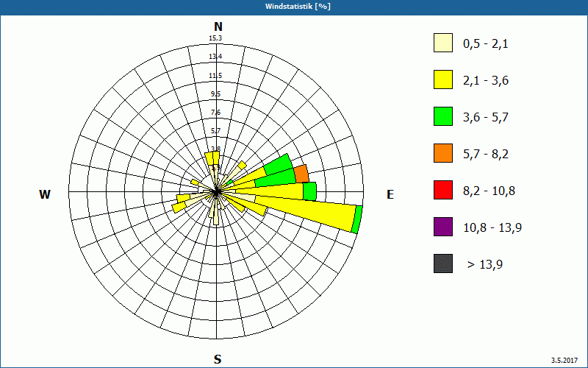588x368 pixels.
Task: Select the orange 5,7 - 8,2 legend swatch
Action: [443, 153]
